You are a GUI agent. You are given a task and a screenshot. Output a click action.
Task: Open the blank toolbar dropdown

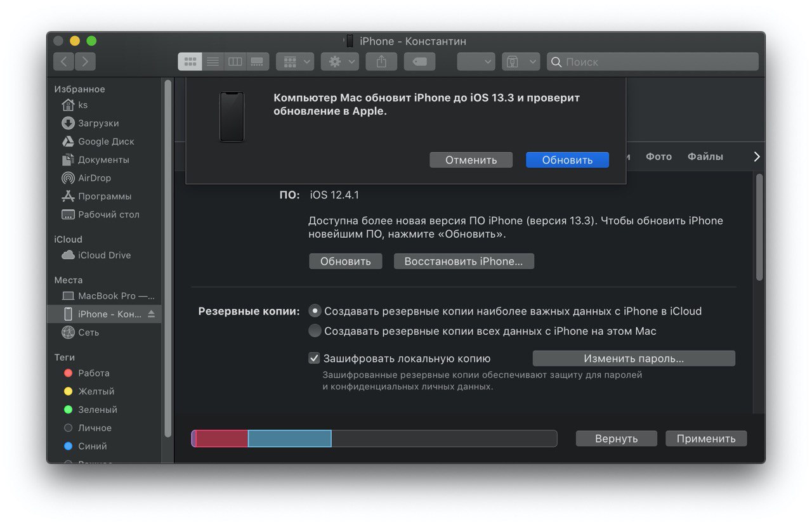pyautogui.click(x=476, y=62)
